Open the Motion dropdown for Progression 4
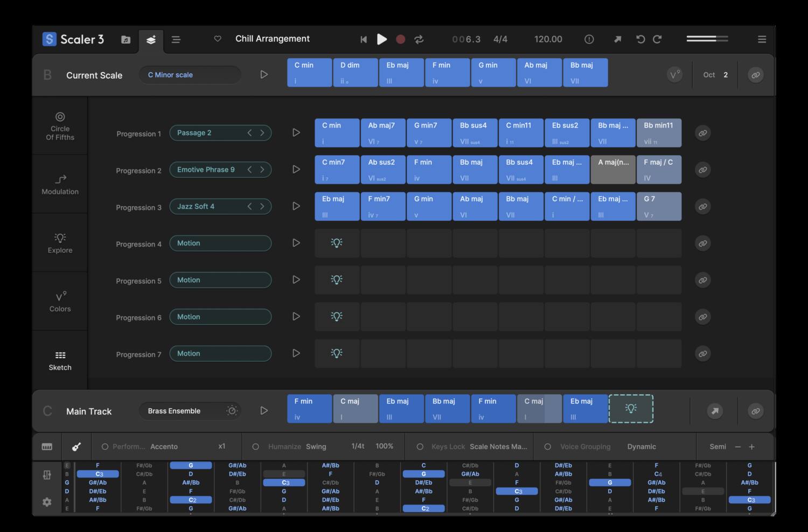Viewport: 808px width, 532px height. pos(220,243)
